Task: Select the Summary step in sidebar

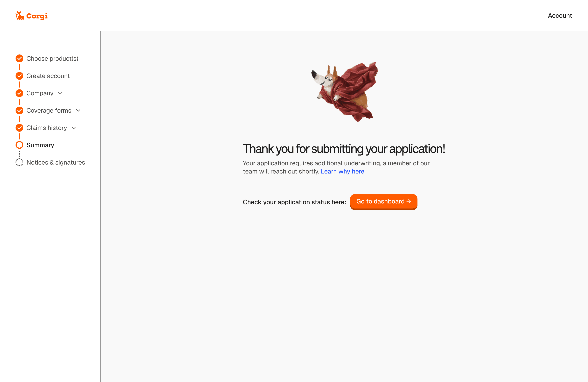Action: (x=40, y=145)
